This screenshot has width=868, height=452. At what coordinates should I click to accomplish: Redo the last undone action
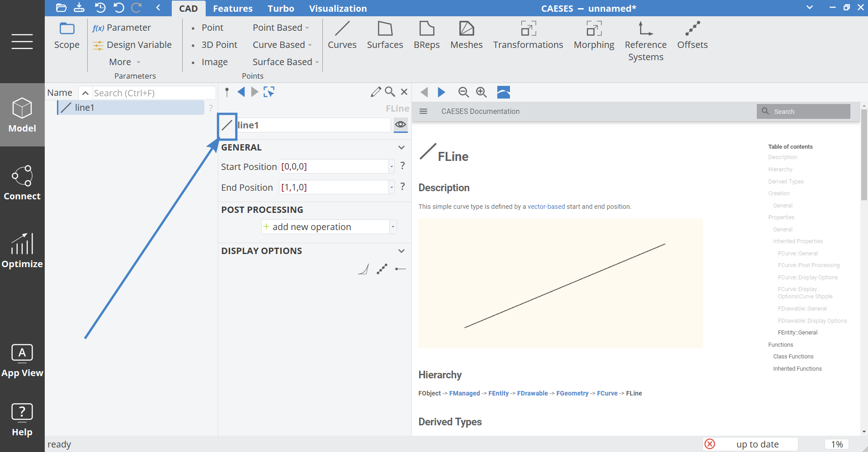(137, 8)
